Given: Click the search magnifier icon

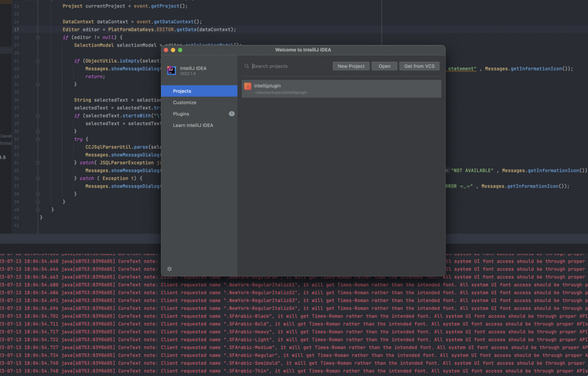Looking at the screenshot, I should point(247,66).
